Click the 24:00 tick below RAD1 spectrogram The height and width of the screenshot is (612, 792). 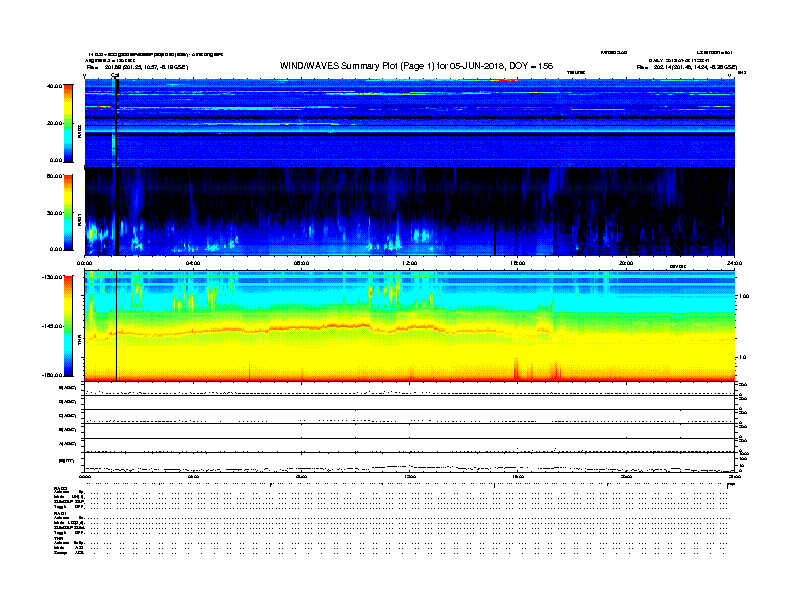click(734, 263)
